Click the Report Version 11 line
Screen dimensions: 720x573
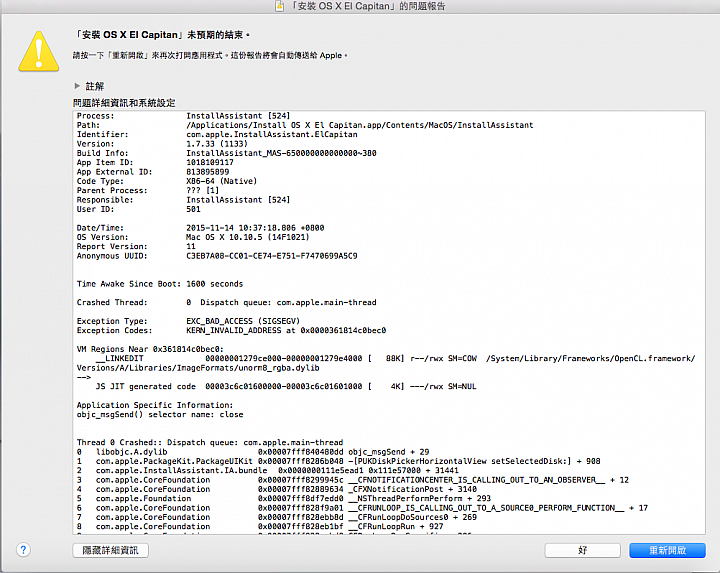(x=136, y=247)
